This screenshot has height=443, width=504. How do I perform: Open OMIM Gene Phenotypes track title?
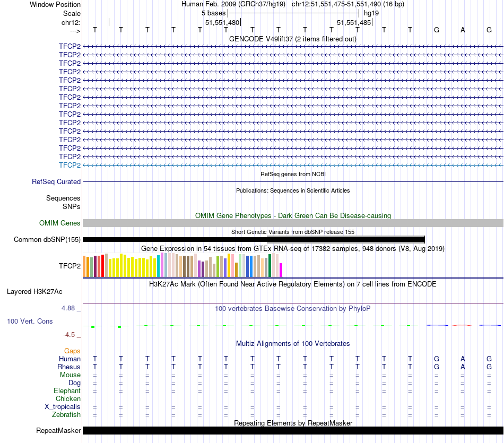(293, 216)
